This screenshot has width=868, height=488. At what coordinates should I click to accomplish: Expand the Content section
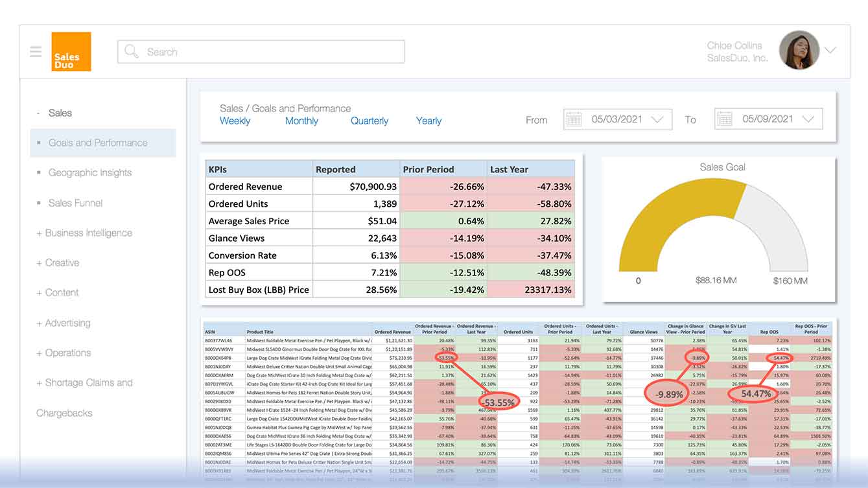pos(58,292)
